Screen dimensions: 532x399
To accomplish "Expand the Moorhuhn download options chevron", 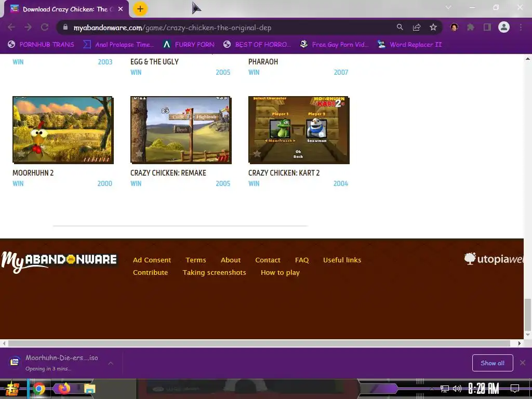I will (111, 363).
